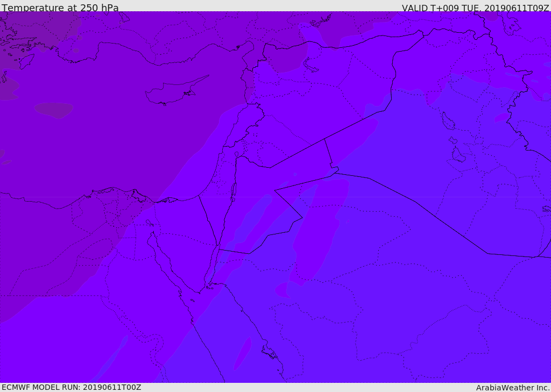The width and height of the screenshot is (551, 392).
Task: Click the 'ECMWF MODEL RUN: 20190611T00Z' footer text
Action: point(72,388)
